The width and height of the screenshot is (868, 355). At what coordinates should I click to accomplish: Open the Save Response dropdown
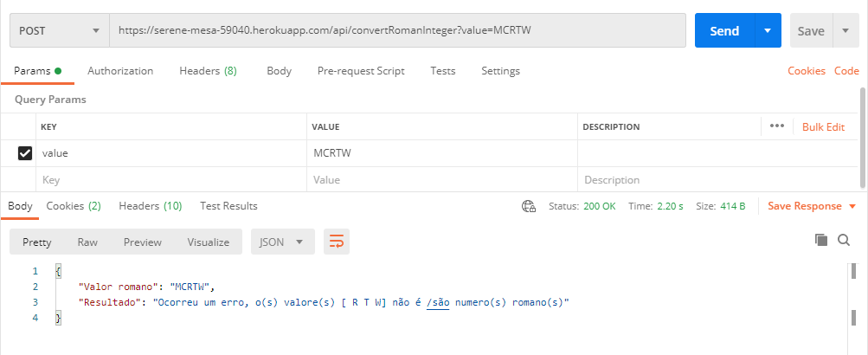click(x=812, y=206)
